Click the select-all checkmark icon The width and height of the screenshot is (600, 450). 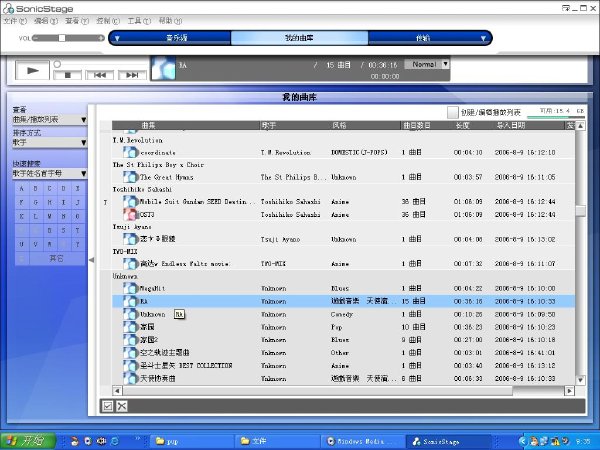[108, 406]
